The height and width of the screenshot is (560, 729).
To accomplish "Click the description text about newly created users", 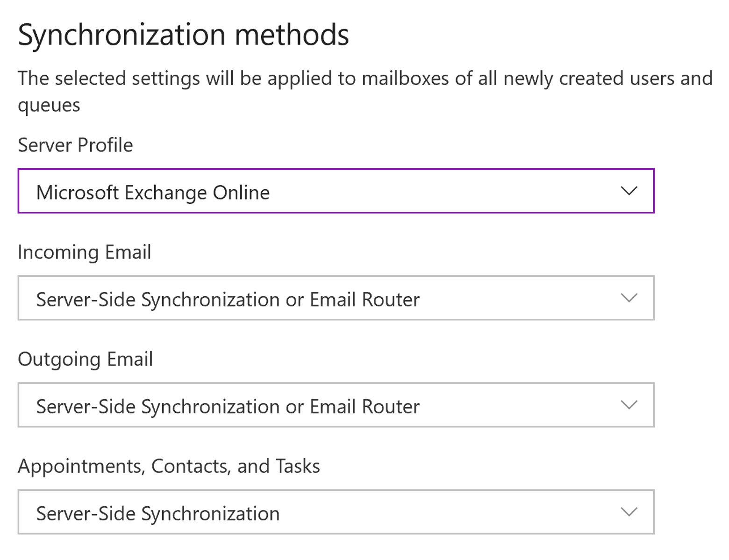I will (365, 92).
